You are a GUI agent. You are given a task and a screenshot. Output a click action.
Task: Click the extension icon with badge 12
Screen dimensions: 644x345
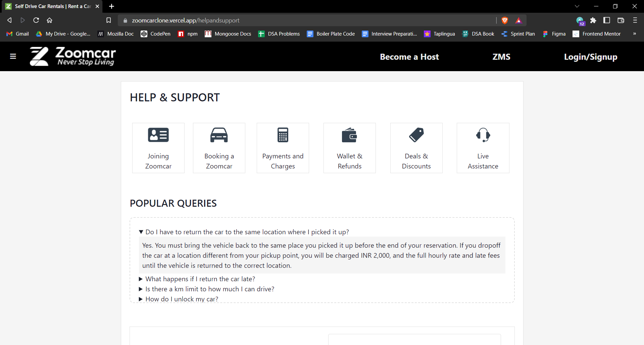click(580, 21)
